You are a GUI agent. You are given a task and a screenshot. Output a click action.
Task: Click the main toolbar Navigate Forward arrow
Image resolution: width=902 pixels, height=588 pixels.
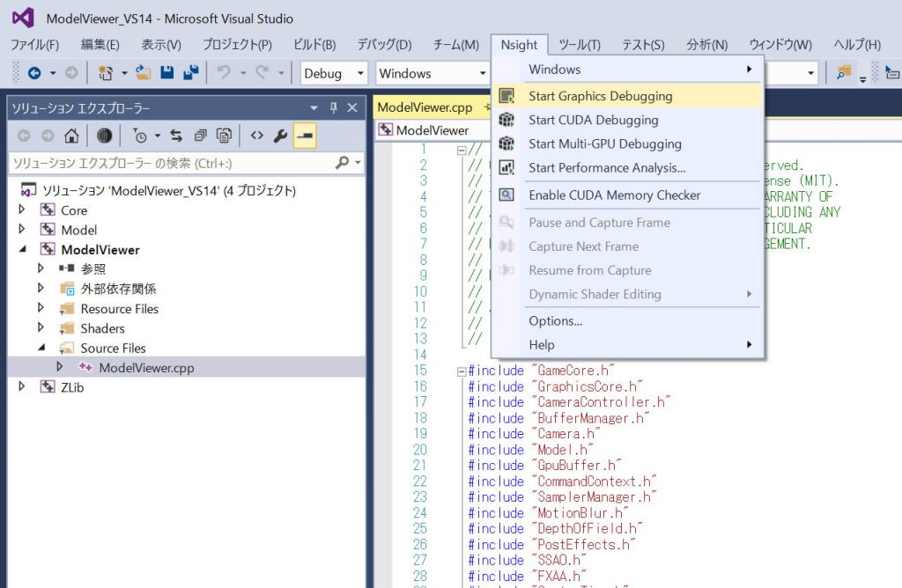[71, 73]
